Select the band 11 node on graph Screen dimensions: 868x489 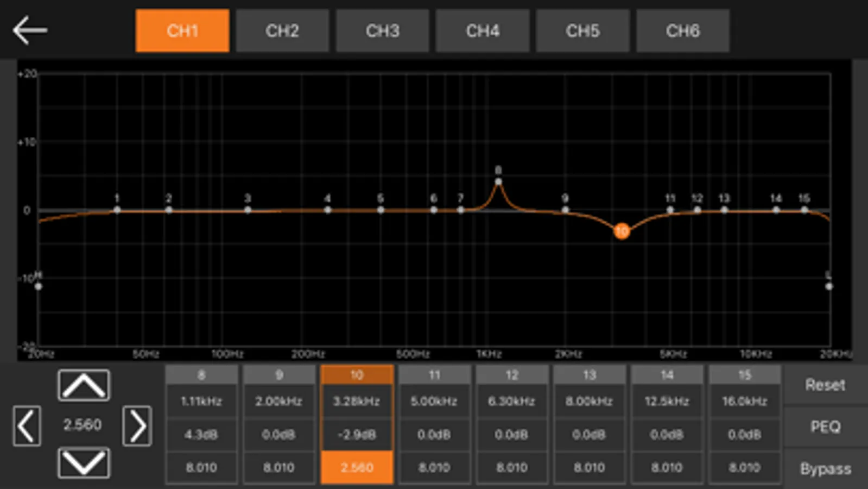[x=670, y=210]
